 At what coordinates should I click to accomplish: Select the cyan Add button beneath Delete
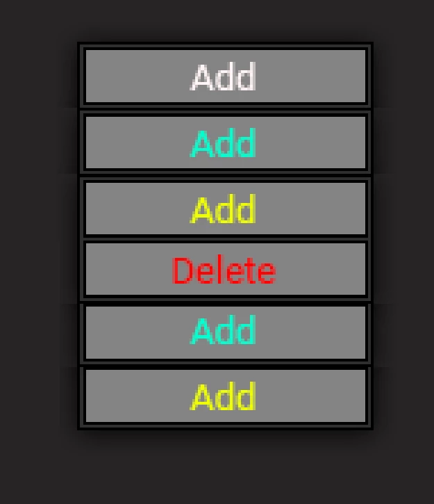click(x=226, y=332)
